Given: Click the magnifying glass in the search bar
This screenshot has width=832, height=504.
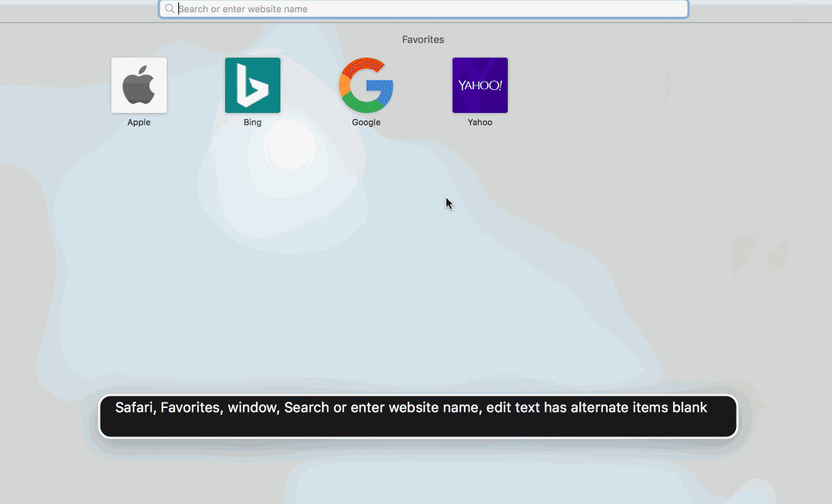Looking at the screenshot, I should tap(170, 8).
